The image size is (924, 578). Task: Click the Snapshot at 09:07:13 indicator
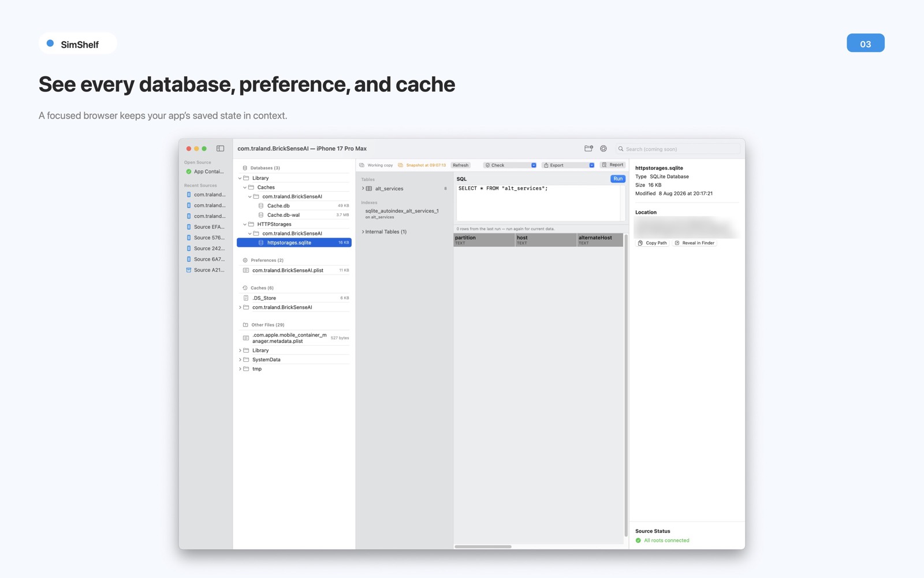coord(422,165)
